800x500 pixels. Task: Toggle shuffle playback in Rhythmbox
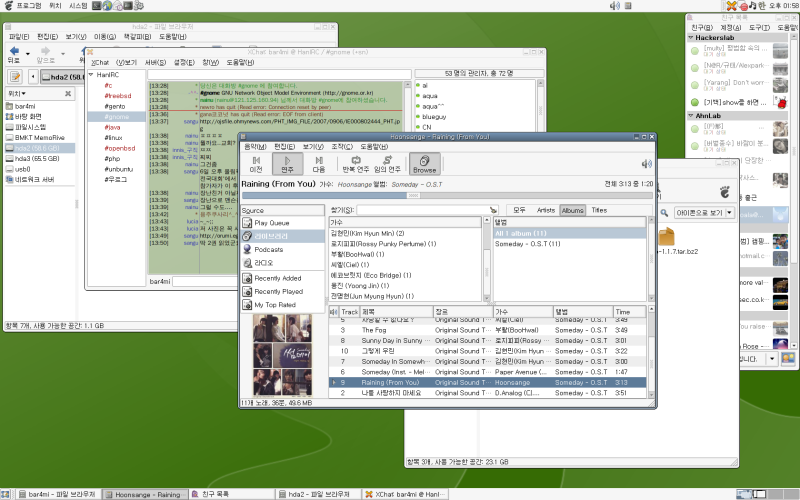(388, 163)
